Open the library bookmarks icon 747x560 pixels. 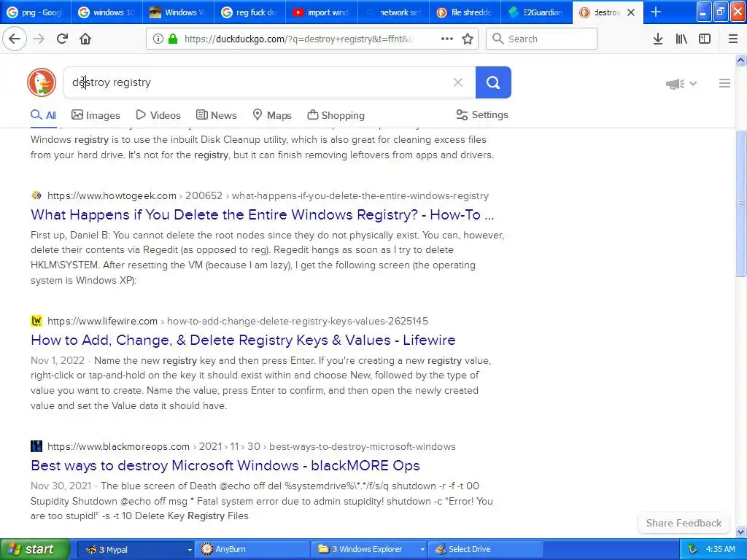[x=681, y=39]
